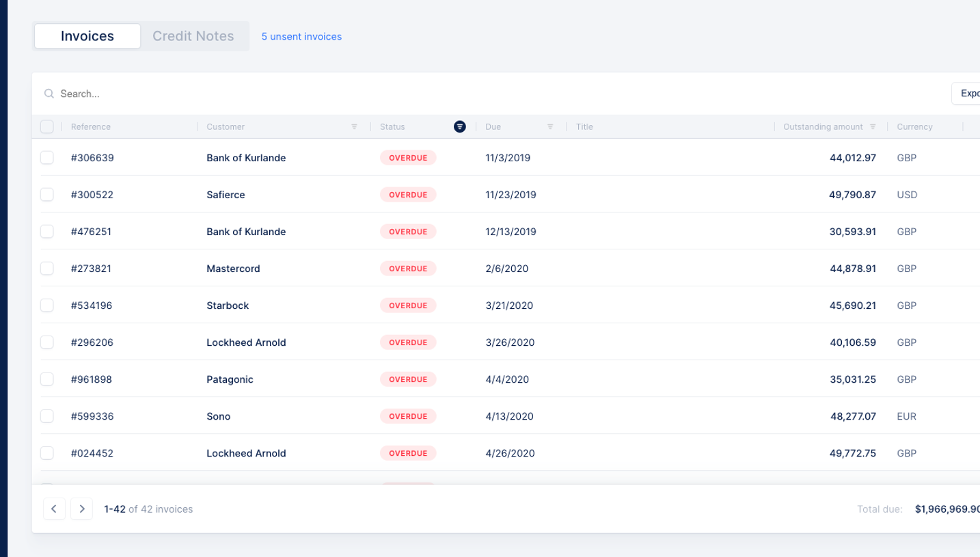Open the Outstanding amount column filter
980x557 pixels.
point(873,126)
